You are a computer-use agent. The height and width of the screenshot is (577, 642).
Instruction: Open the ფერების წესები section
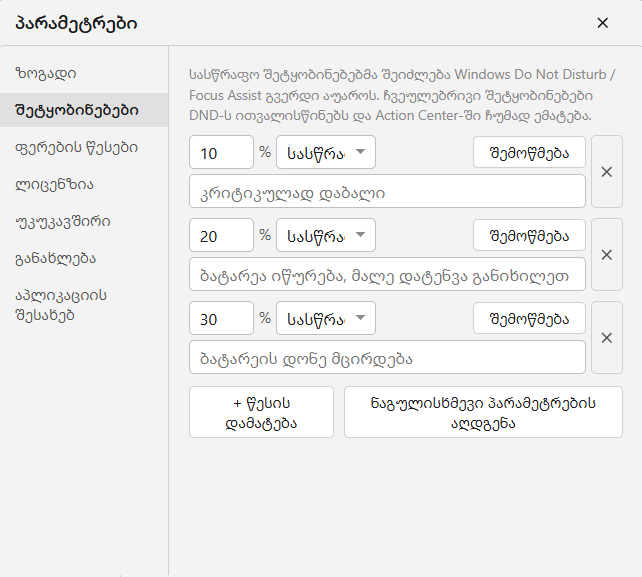[84, 147]
